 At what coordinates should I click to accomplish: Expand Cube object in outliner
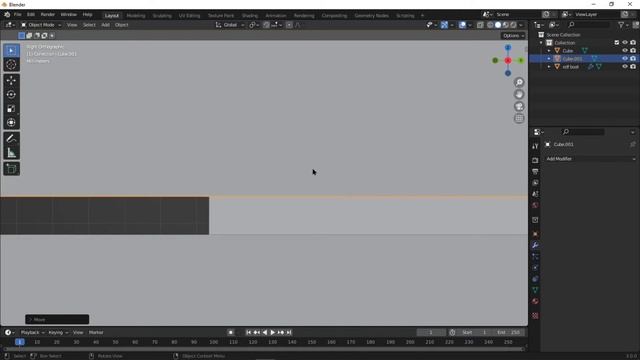[549, 51]
